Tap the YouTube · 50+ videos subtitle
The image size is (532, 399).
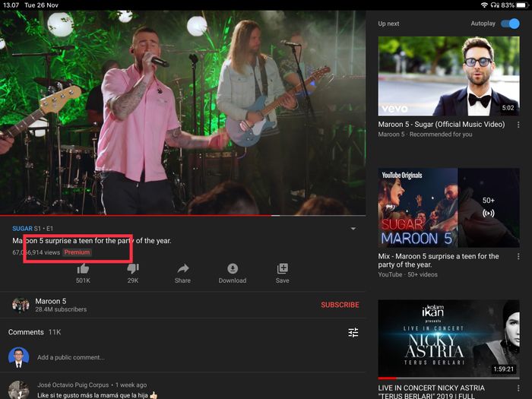(x=408, y=274)
